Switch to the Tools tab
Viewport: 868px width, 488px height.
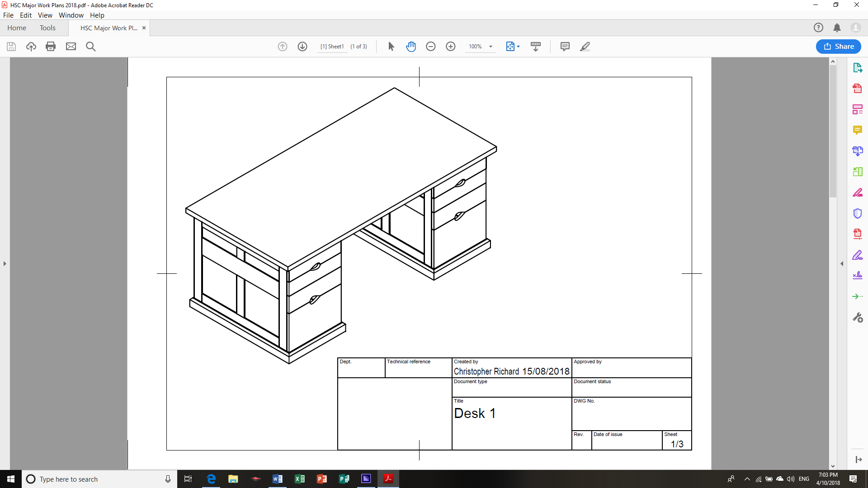(47, 28)
